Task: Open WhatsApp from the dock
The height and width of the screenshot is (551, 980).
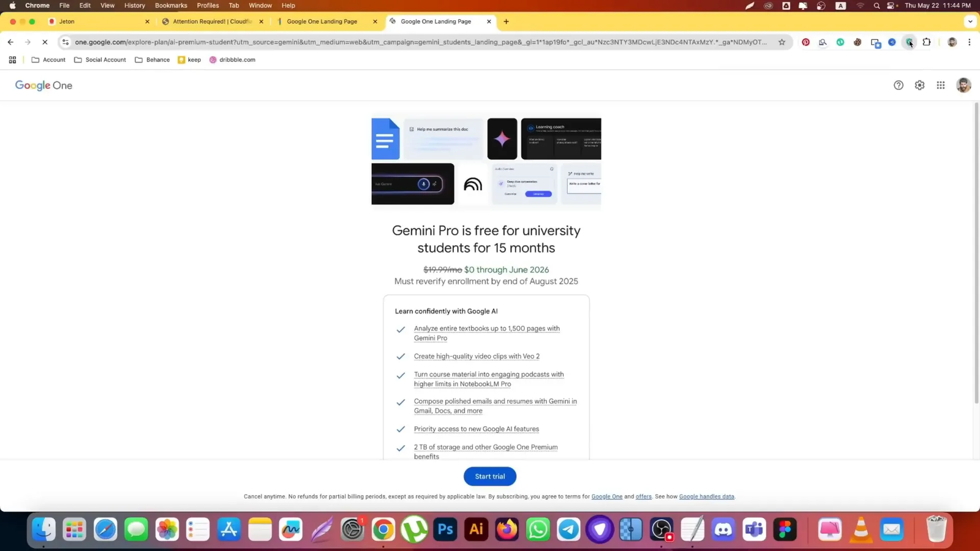Action: tap(538, 530)
